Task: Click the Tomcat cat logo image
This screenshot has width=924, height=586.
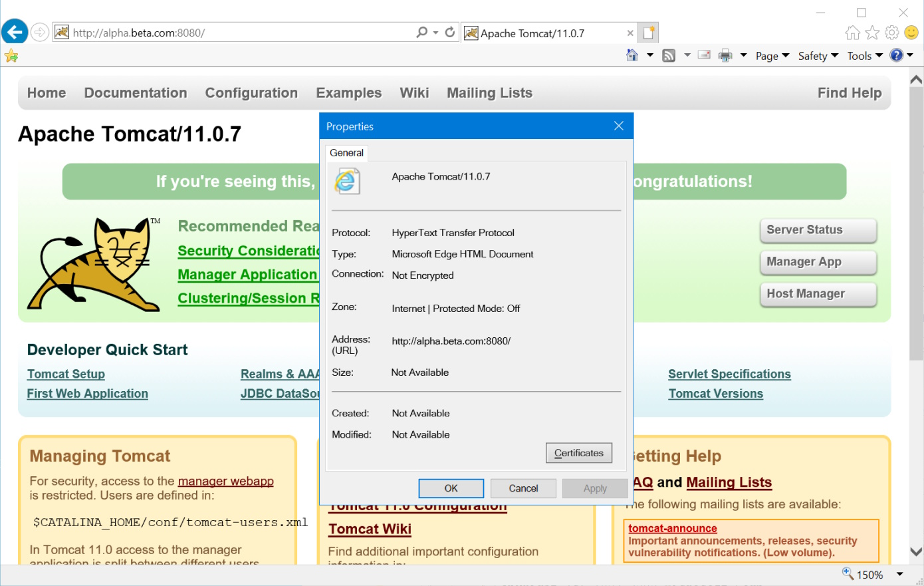Action: (94, 264)
